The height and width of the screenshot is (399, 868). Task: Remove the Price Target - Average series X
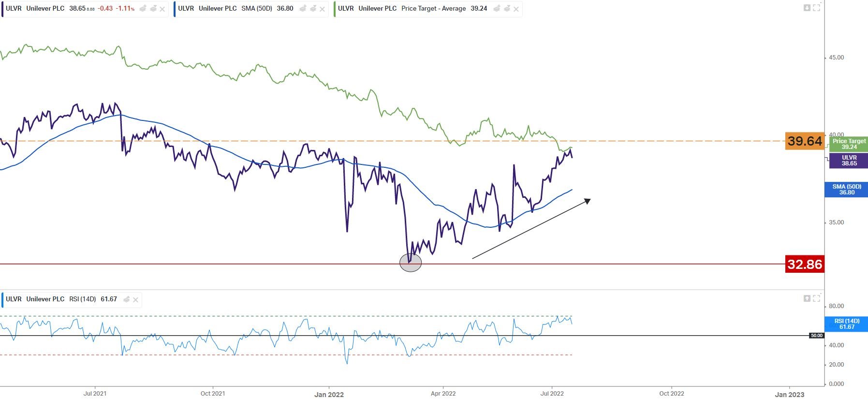click(x=516, y=9)
